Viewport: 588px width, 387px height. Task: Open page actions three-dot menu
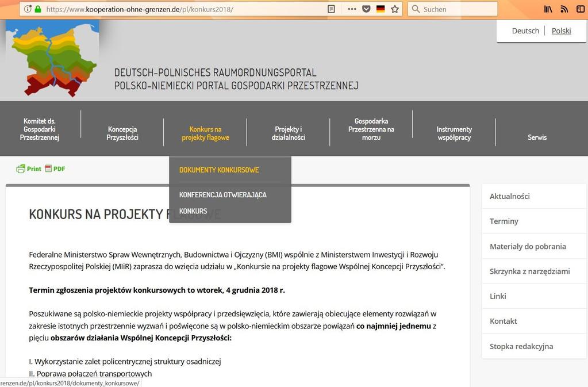coord(352,9)
